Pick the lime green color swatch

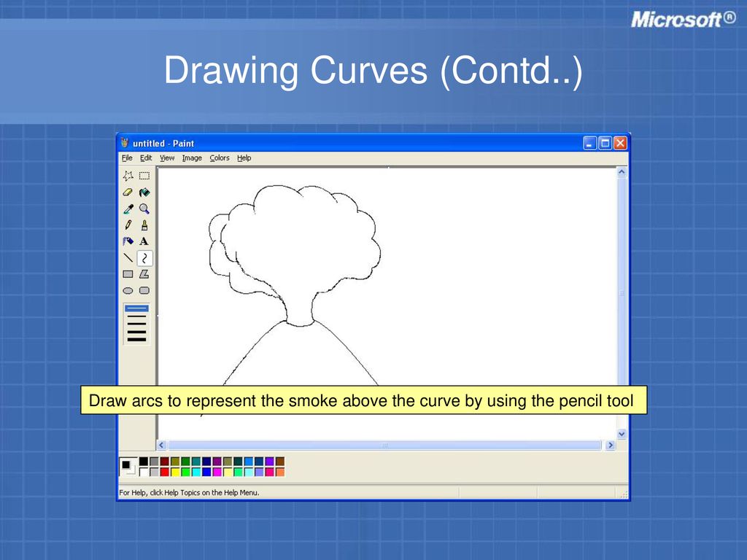pos(185,472)
